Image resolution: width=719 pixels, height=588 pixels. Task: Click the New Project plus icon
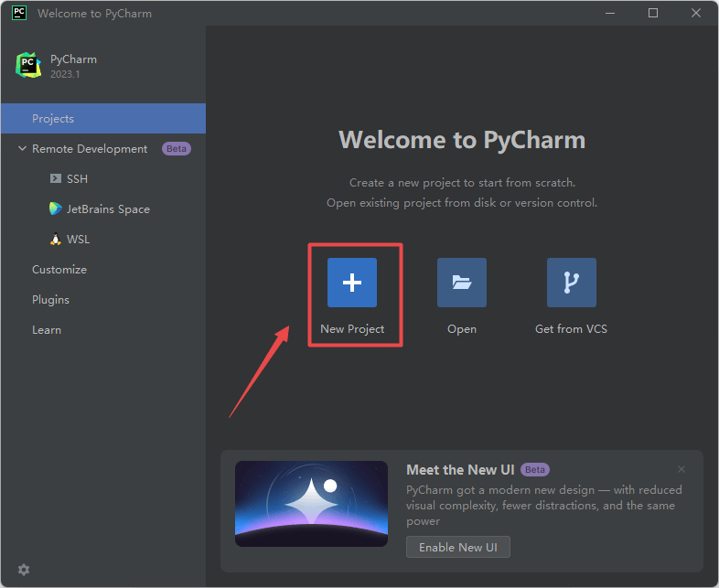[x=352, y=283]
